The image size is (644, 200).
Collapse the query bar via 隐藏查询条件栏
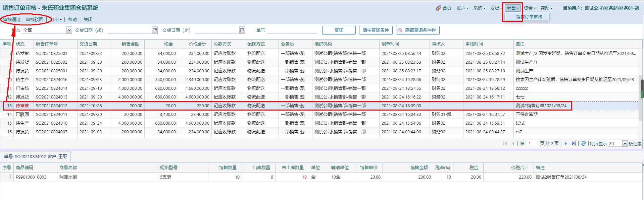[x=417, y=30]
